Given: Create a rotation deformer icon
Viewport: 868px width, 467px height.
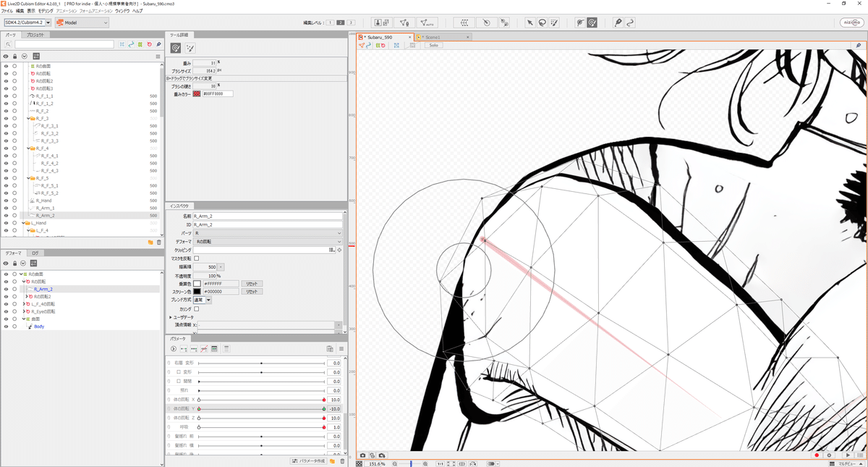Looking at the screenshot, I should (486, 22).
